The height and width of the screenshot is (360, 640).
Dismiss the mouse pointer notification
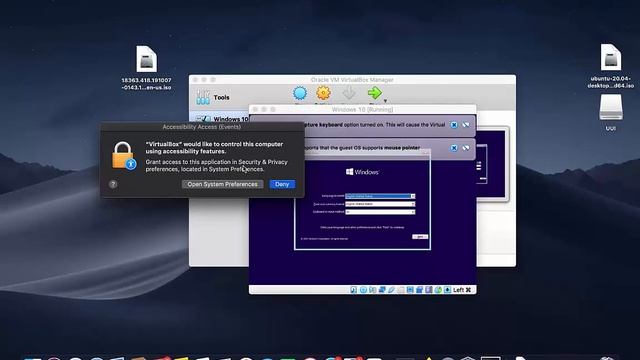[x=454, y=148]
